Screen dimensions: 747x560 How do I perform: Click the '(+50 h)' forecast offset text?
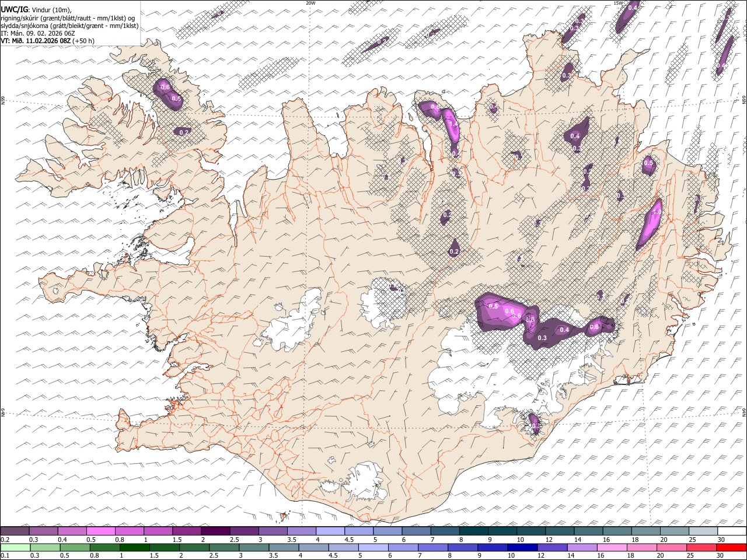click(83, 41)
